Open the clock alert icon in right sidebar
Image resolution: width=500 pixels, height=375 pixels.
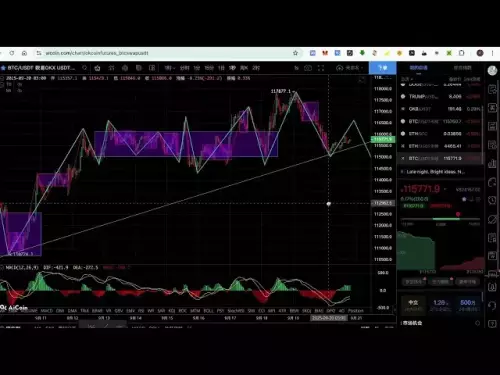tap(492, 200)
